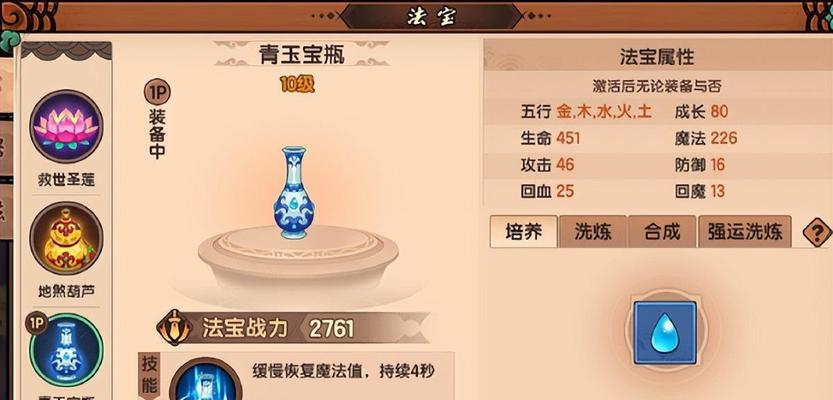Click the 五行 element values row
The width and height of the screenshot is (833, 400).
pos(586,112)
